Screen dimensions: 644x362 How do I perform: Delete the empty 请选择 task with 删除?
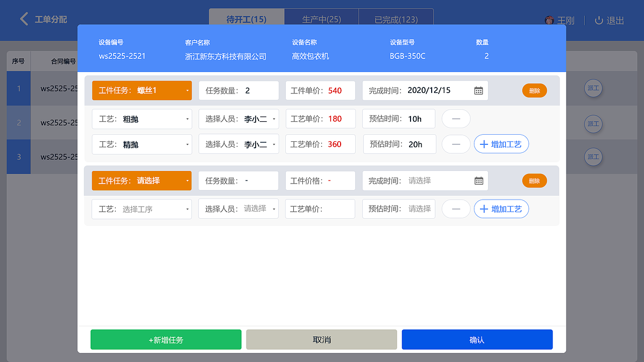point(534,180)
